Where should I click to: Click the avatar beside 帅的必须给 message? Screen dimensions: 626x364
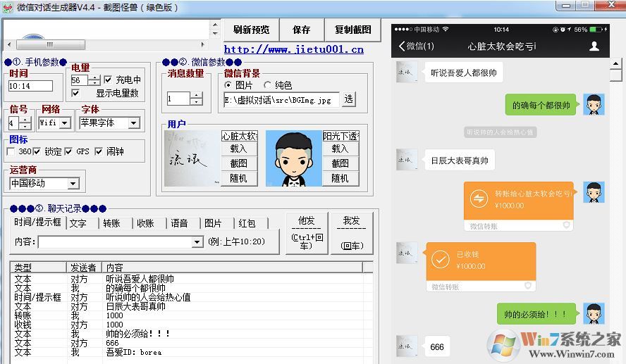[x=594, y=313]
